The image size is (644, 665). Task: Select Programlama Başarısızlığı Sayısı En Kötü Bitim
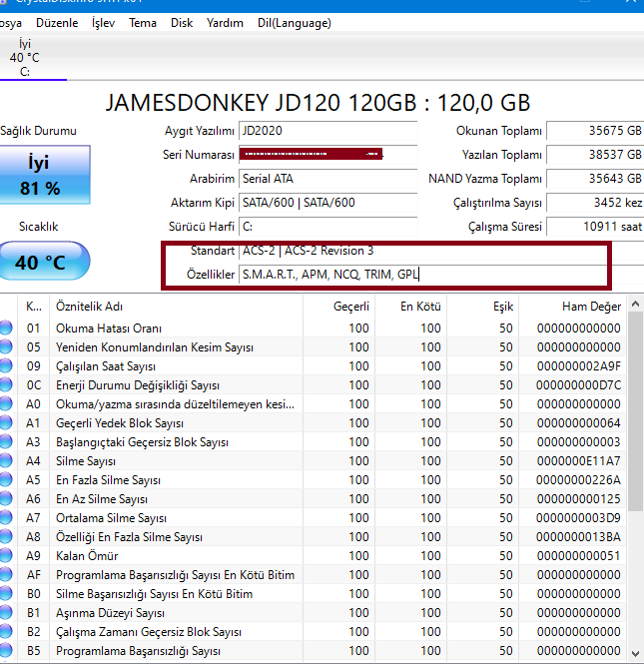[x=175, y=575]
